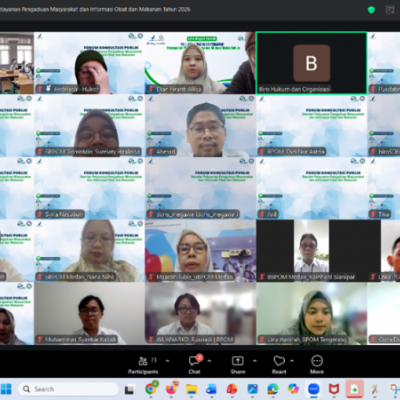Open Copilot from the taskbar
400x400 pixels.
point(293,389)
